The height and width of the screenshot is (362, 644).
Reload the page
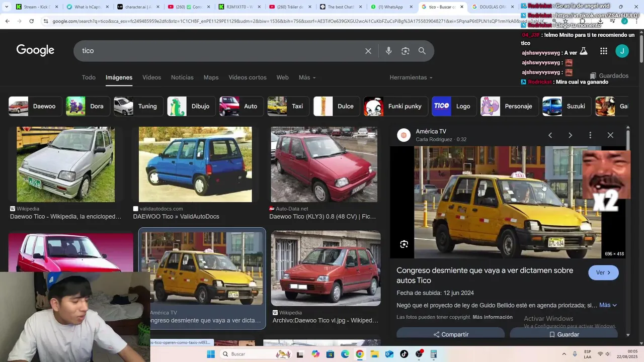pos(31,21)
